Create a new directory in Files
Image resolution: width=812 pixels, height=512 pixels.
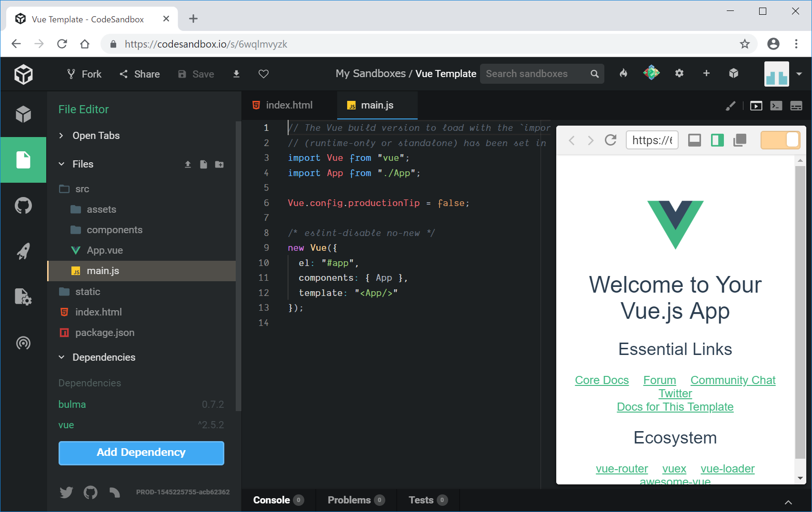(x=219, y=164)
